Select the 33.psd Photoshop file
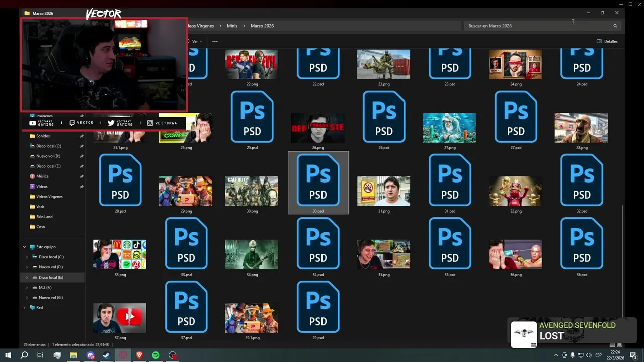This screenshot has height=362, width=644. pyautogui.click(x=186, y=243)
